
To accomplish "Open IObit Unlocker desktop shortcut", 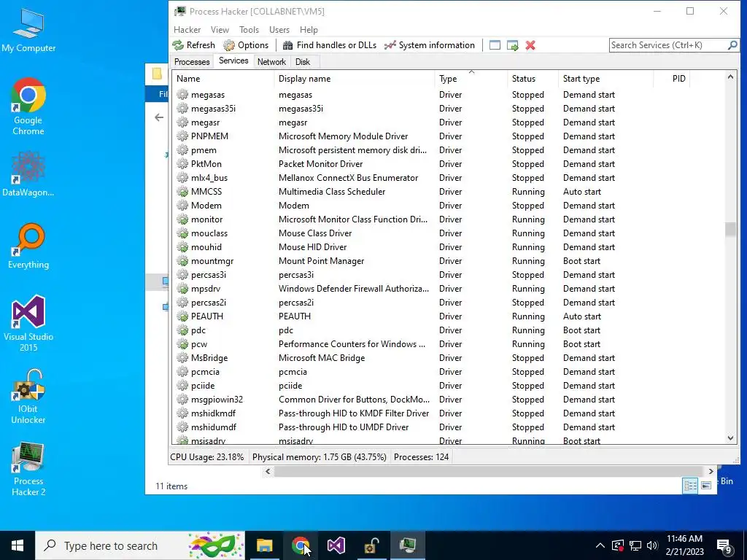I will (x=28, y=396).
